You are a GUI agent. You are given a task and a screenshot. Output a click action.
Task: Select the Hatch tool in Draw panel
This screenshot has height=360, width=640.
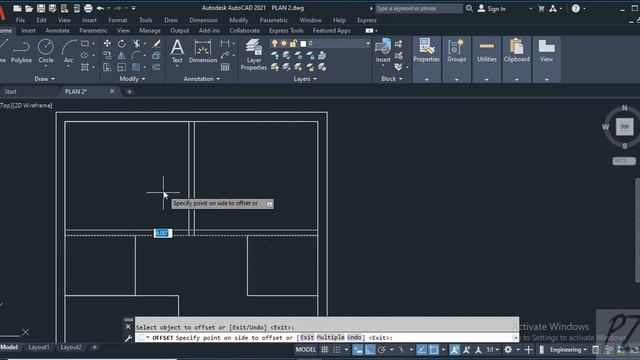tap(85, 67)
